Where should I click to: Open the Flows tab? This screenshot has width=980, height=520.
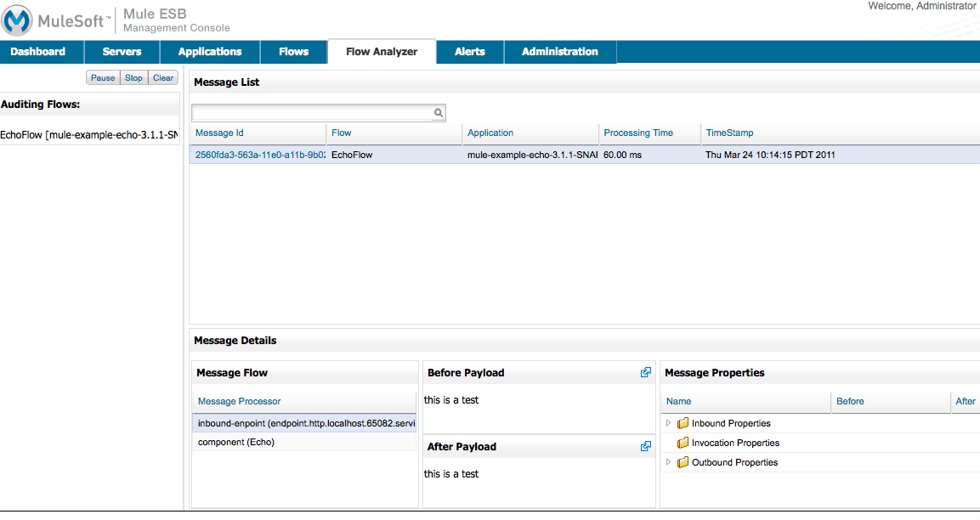point(294,52)
